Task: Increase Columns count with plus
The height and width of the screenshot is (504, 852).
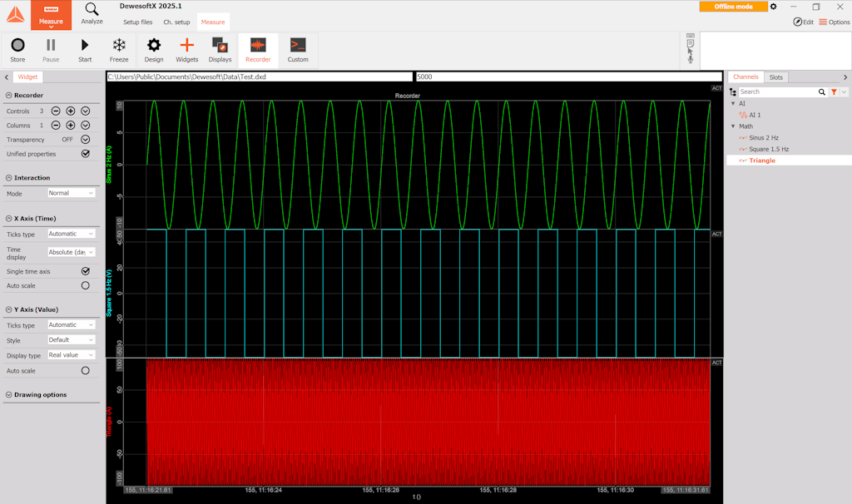Action: (71, 125)
